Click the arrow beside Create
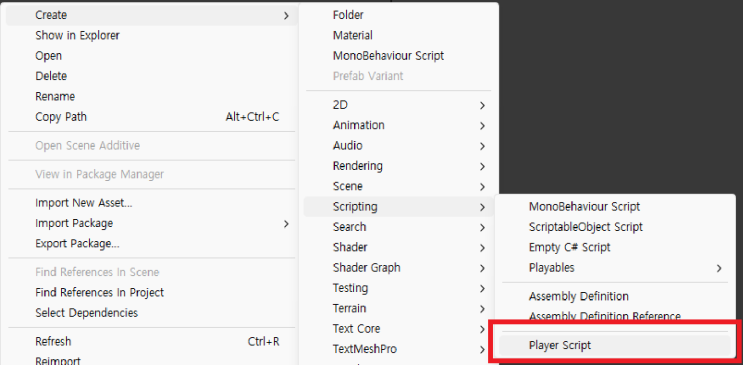This screenshot has height=365, width=743. (x=286, y=16)
